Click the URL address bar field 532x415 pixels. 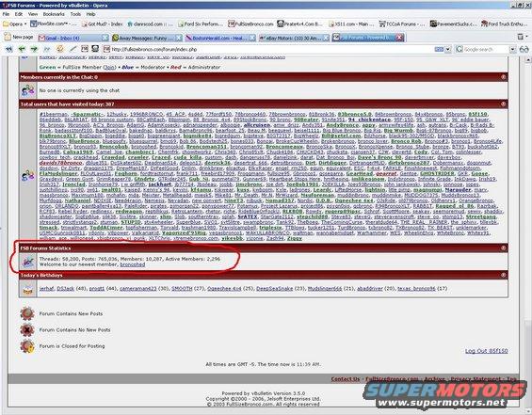click(268, 50)
